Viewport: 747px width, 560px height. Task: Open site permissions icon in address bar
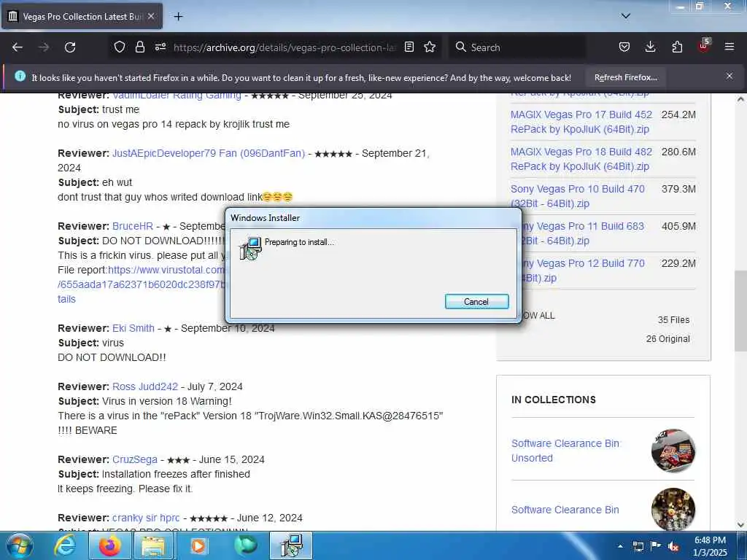160,47
